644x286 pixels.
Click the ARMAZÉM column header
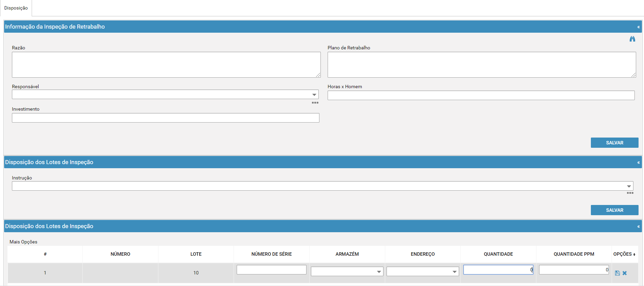347,254
